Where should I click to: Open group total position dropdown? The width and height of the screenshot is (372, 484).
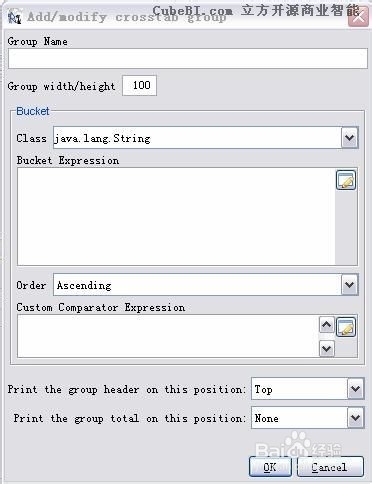point(356,417)
